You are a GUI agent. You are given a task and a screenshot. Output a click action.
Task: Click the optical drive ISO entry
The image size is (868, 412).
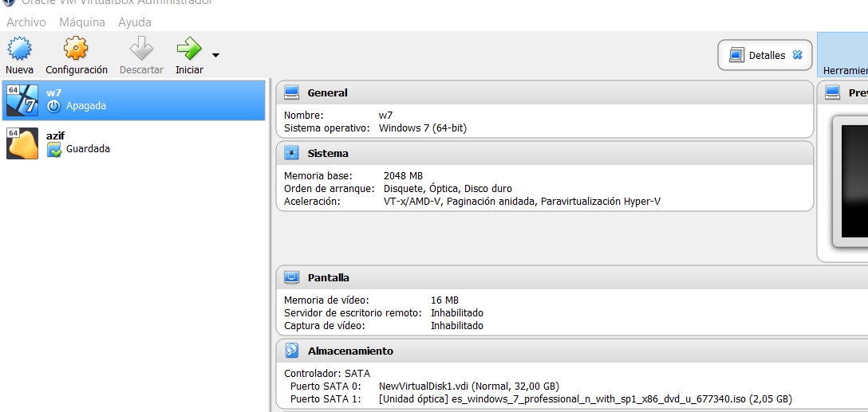(x=585, y=398)
